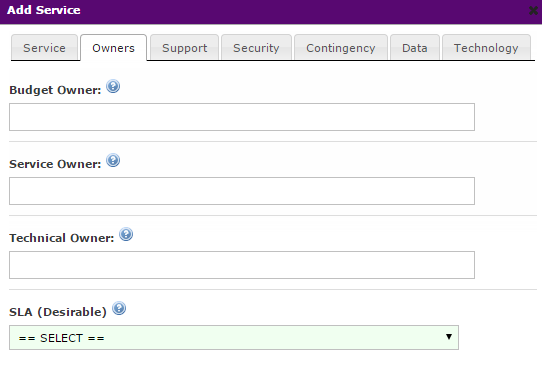Click the SLA (Desirable) help icon
The height and width of the screenshot is (368, 542).
tap(119, 308)
